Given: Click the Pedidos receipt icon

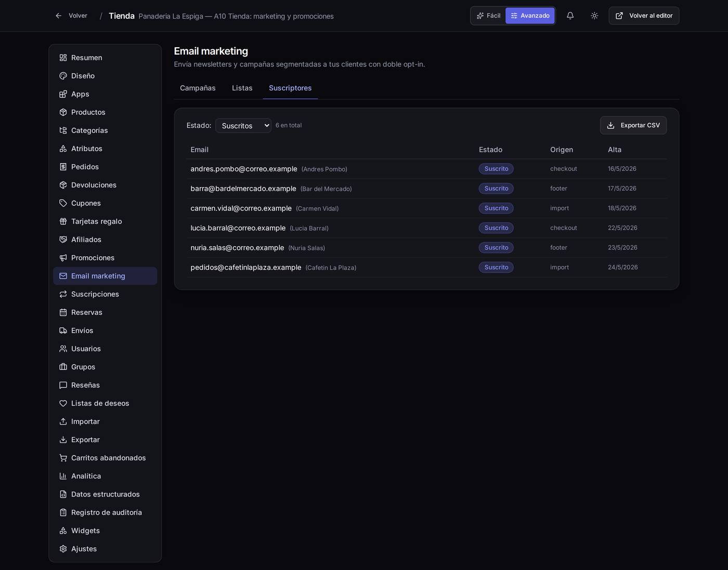Looking at the screenshot, I should pos(63,167).
